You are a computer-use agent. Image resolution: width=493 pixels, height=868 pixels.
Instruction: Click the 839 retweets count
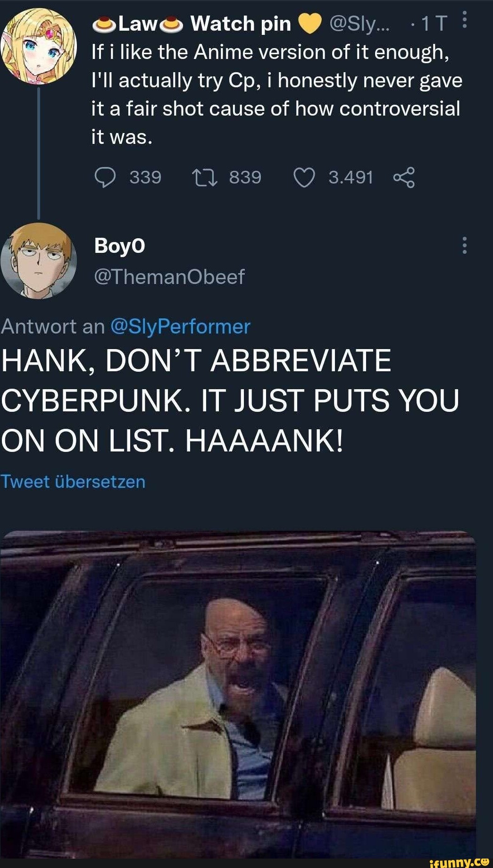pos(245,178)
